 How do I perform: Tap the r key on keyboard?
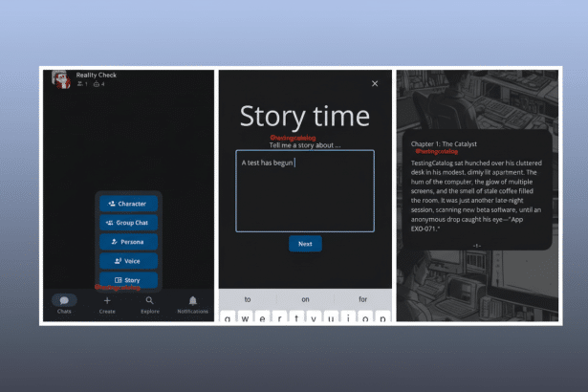pos(279,317)
